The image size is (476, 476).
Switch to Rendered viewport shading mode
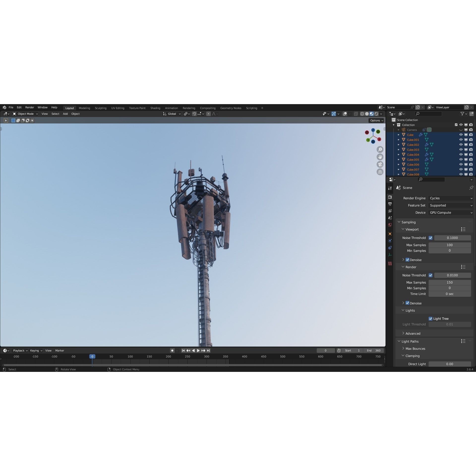tap(376, 114)
